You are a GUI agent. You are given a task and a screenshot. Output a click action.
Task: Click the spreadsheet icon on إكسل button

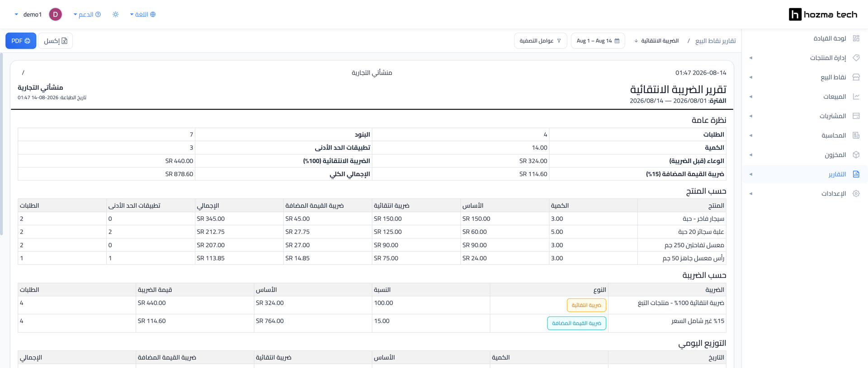click(64, 41)
